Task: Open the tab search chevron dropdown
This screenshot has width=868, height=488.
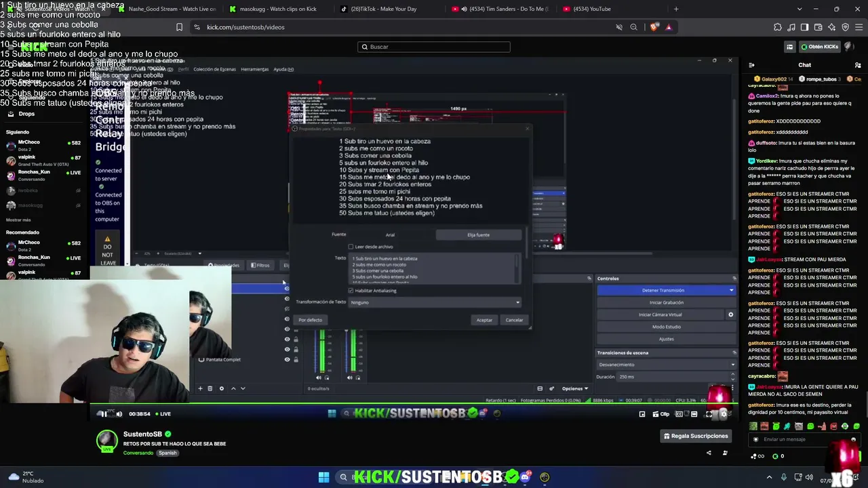Action: 800,9
